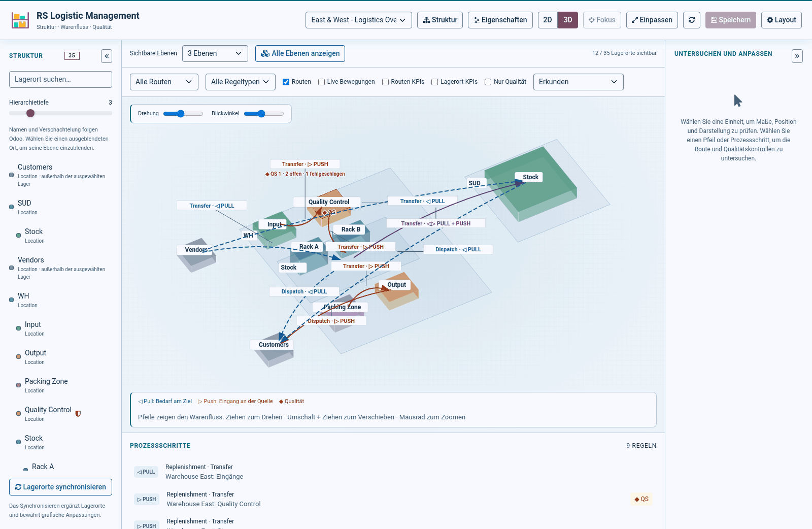
Task: Open the 3 Ebenen visible levels dropdown
Action: [215, 53]
